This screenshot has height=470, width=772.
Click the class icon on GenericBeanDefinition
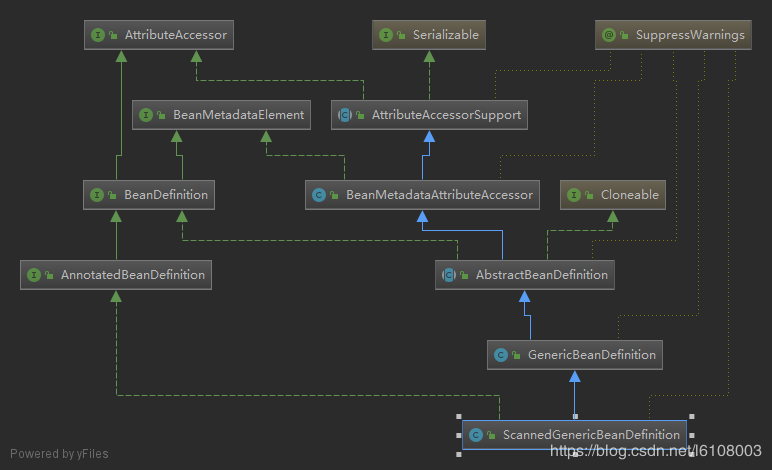coord(501,355)
